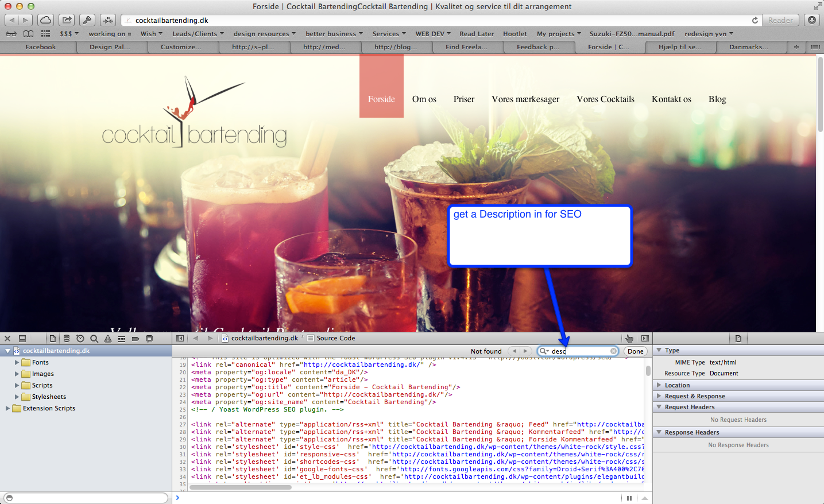
Task: Open the Leads/Clients bookmarks dropdown
Action: coord(198,34)
